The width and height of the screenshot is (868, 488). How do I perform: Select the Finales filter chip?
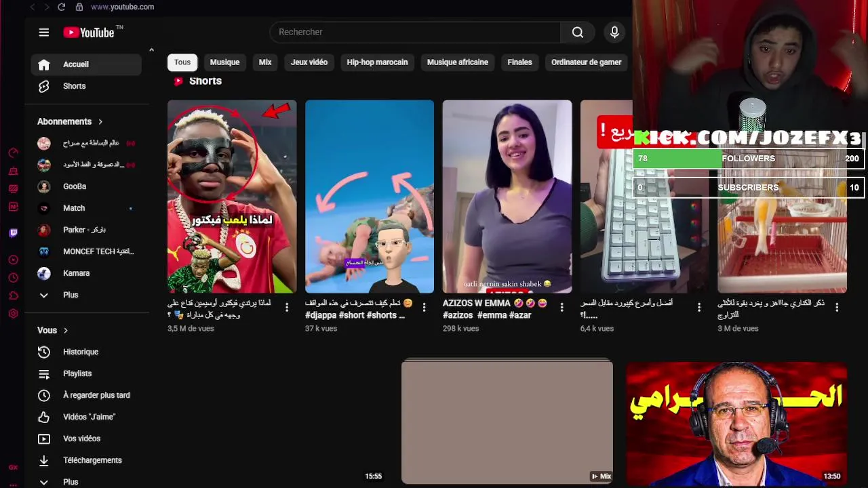tap(519, 62)
